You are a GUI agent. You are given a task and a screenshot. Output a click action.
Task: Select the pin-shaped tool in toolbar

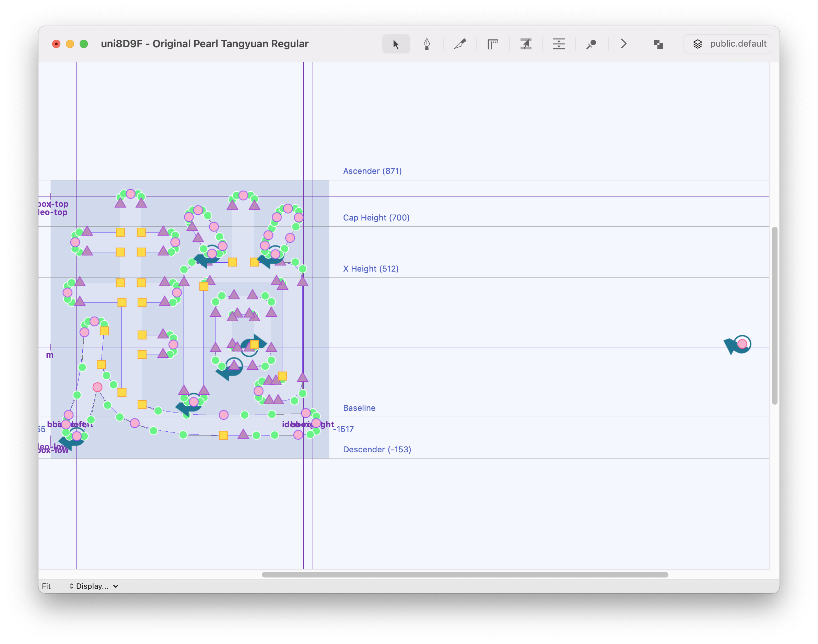(591, 44)
